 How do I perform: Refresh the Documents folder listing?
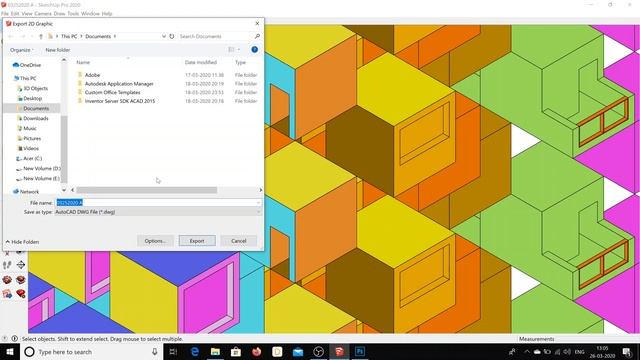coord(172,36)
